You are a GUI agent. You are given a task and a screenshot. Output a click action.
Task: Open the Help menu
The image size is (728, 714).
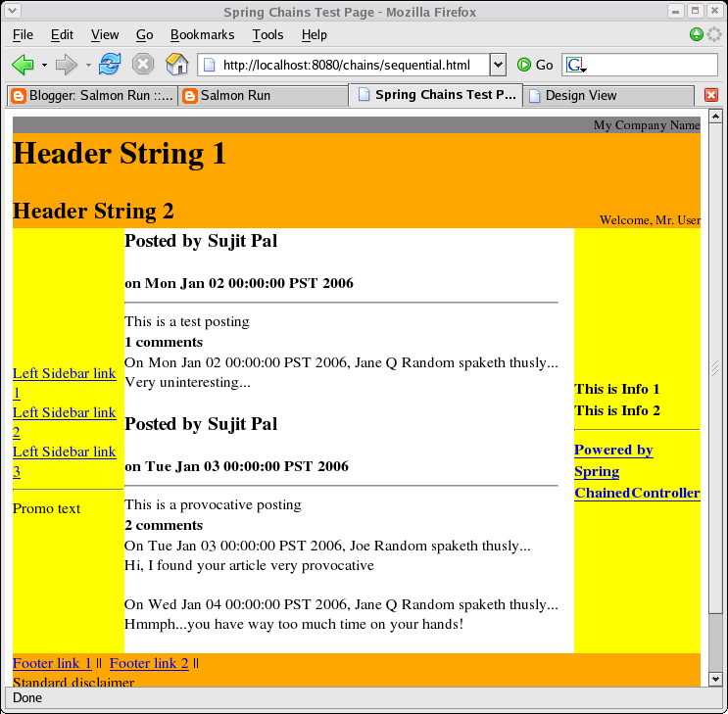point(315,35)
